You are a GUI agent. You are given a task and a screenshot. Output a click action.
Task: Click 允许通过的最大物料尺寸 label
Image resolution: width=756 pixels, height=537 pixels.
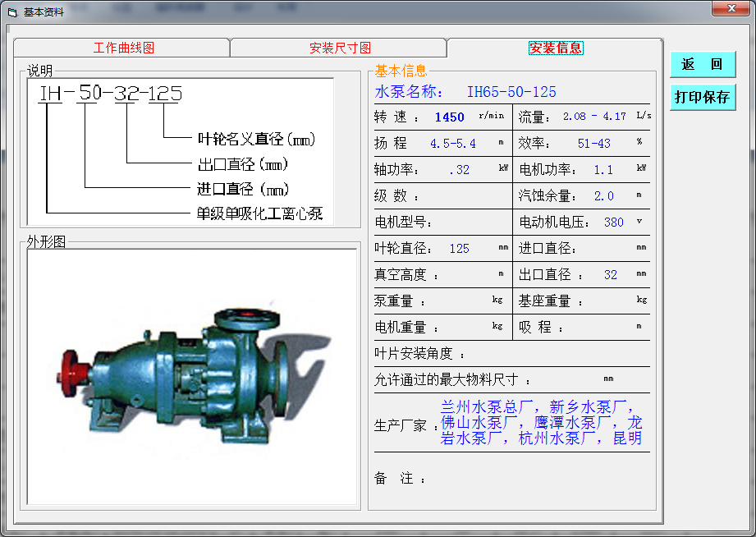pos(451,379)
